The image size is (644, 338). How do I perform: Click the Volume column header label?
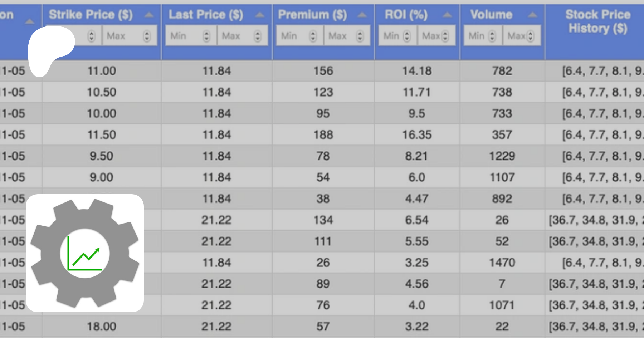click(491, 15)
